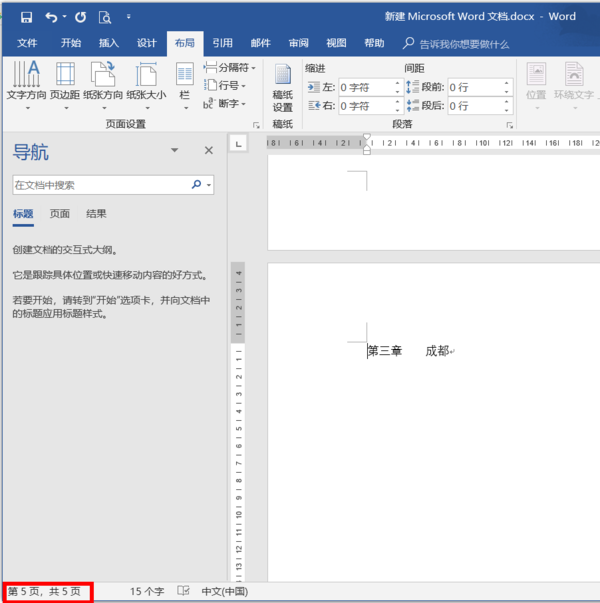Open the 设计 ribbon tab
Screen dimensions: 600x603
coord(147,43)
